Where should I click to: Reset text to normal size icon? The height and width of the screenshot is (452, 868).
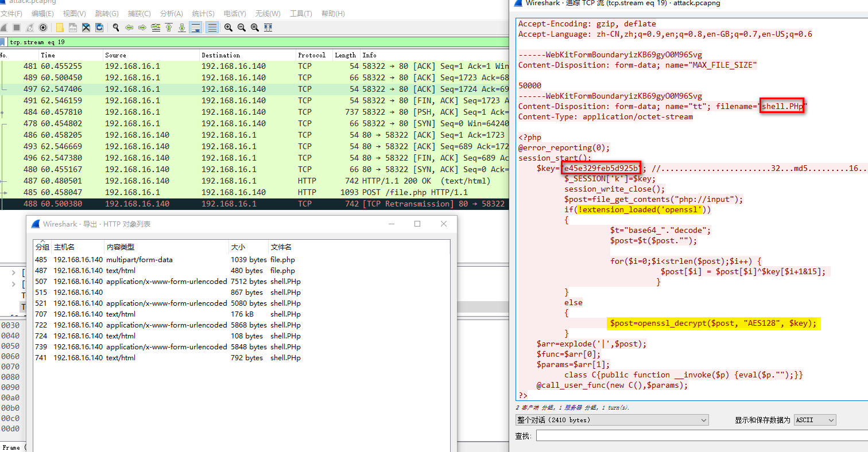[x=255, y=28]
